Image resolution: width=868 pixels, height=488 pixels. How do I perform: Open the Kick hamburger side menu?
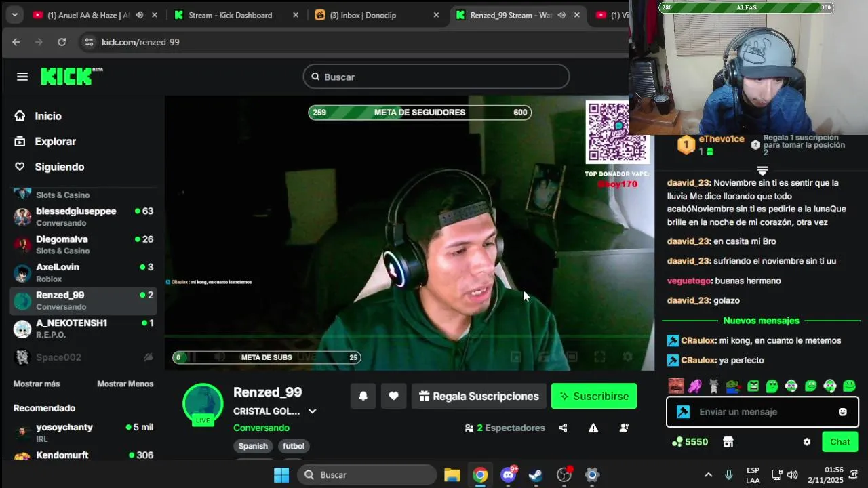pos(22,77)
